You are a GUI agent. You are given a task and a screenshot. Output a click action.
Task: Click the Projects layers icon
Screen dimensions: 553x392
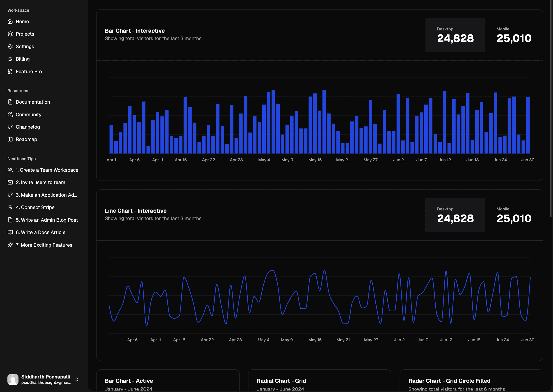tap(10, 34)
